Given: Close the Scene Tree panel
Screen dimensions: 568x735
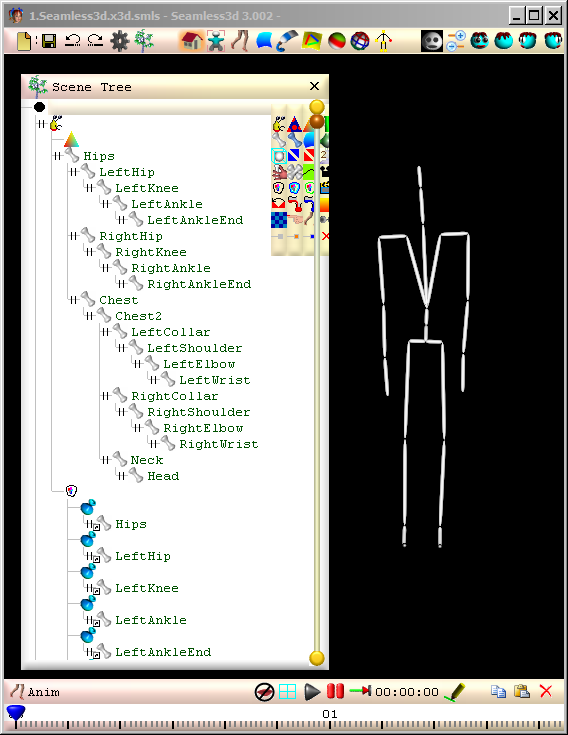Looking at the screenshot, I should (x=314, y=86).
